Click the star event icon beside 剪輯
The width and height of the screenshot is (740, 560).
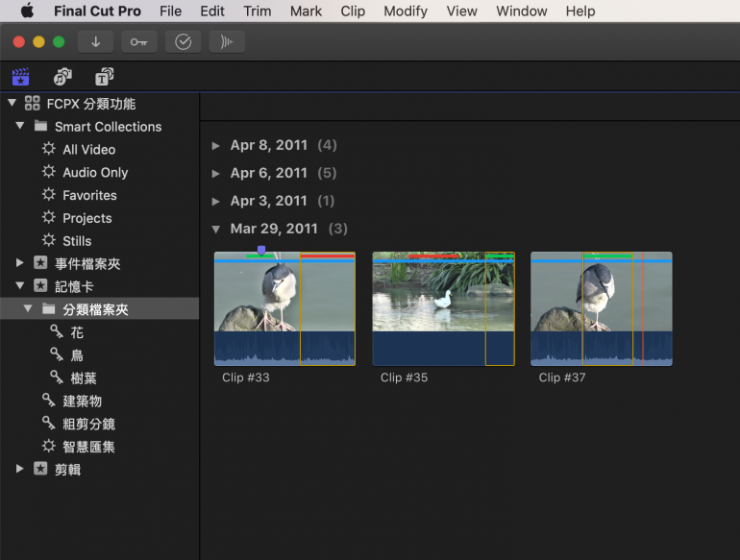pos(40,469)
